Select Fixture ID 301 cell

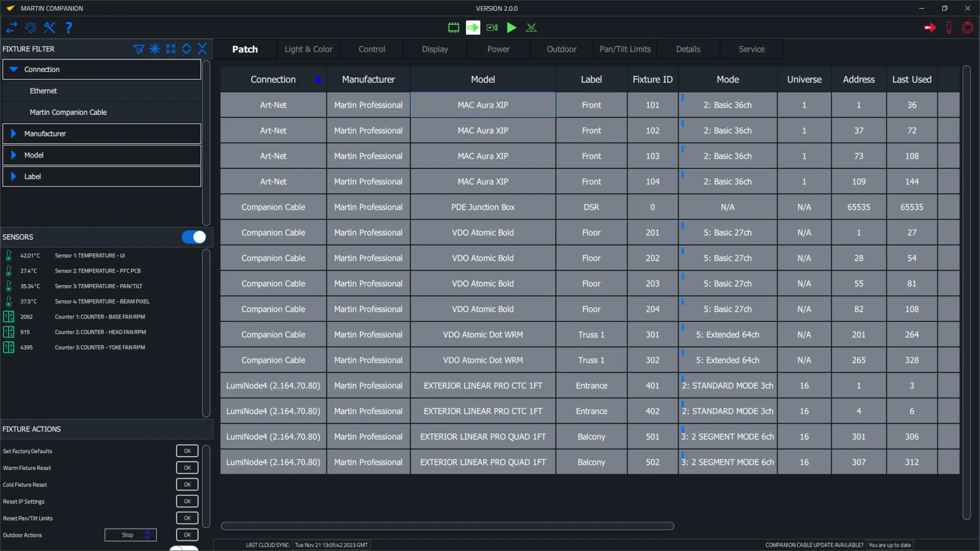click(653, 335)
